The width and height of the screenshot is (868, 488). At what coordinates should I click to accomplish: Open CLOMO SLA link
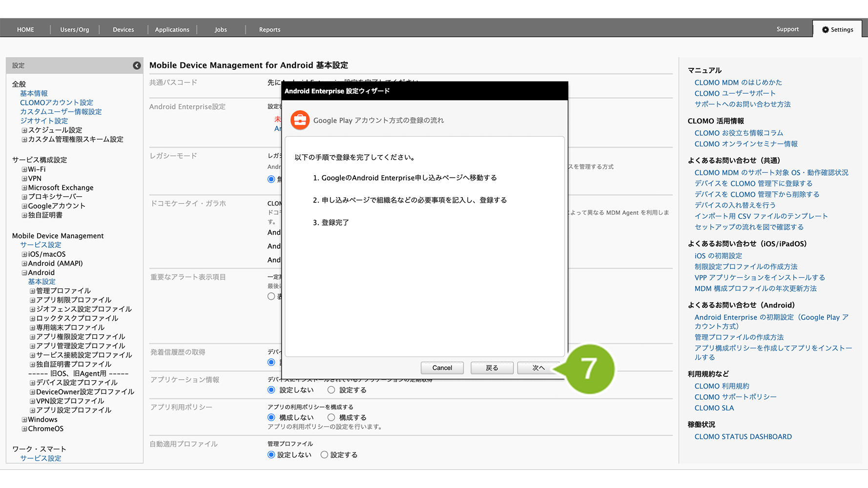coord(714,408)
